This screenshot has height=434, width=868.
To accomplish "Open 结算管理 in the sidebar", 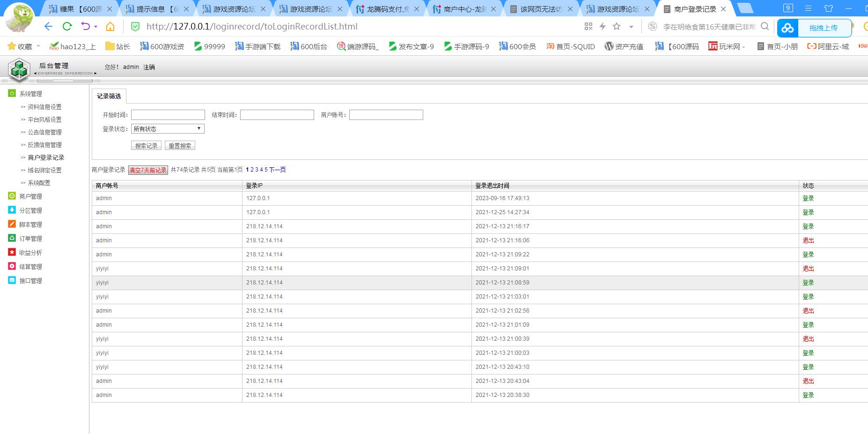I will 30,267.
